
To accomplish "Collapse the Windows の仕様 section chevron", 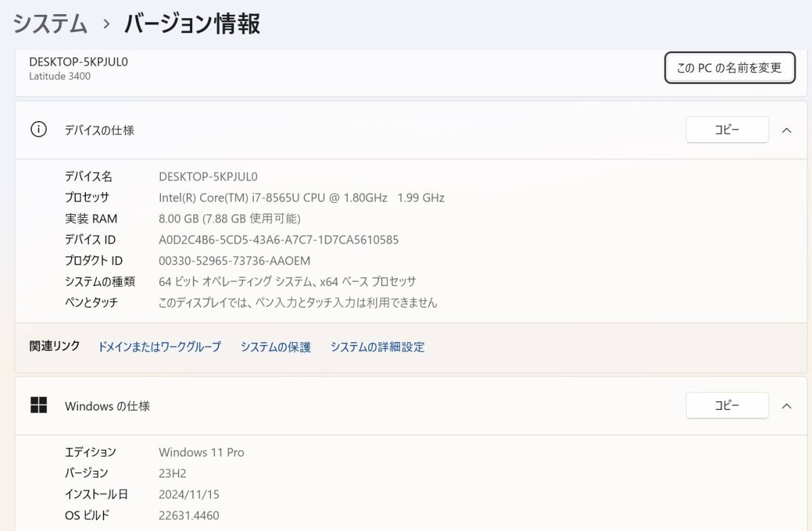I will point(786,406).
